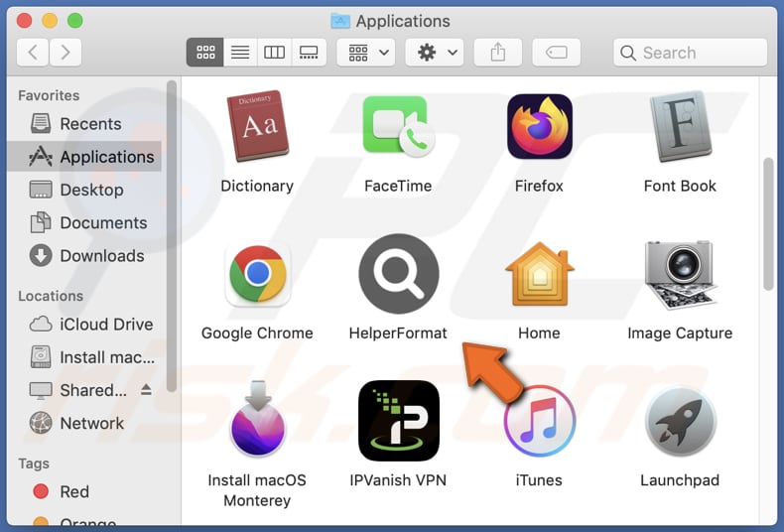Click the Locations section header

[x=51, y=296]
